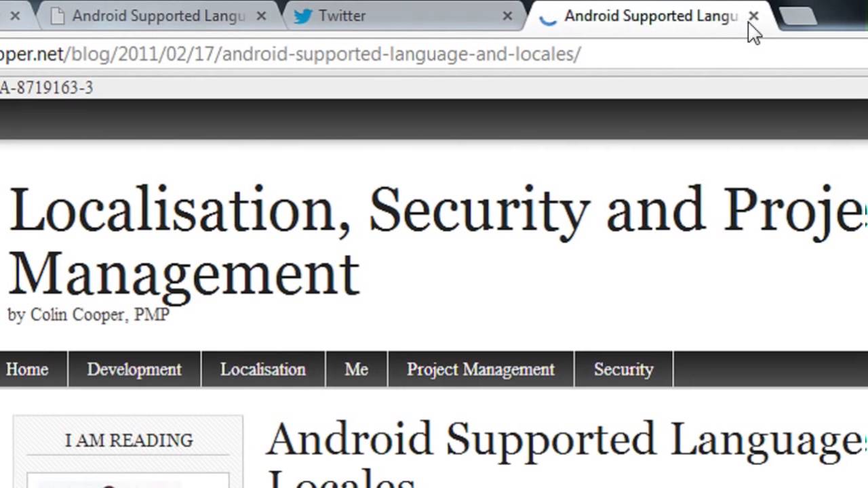Open the Home menu item
Viewport: 868px width, 488px height.
[27, 369]
